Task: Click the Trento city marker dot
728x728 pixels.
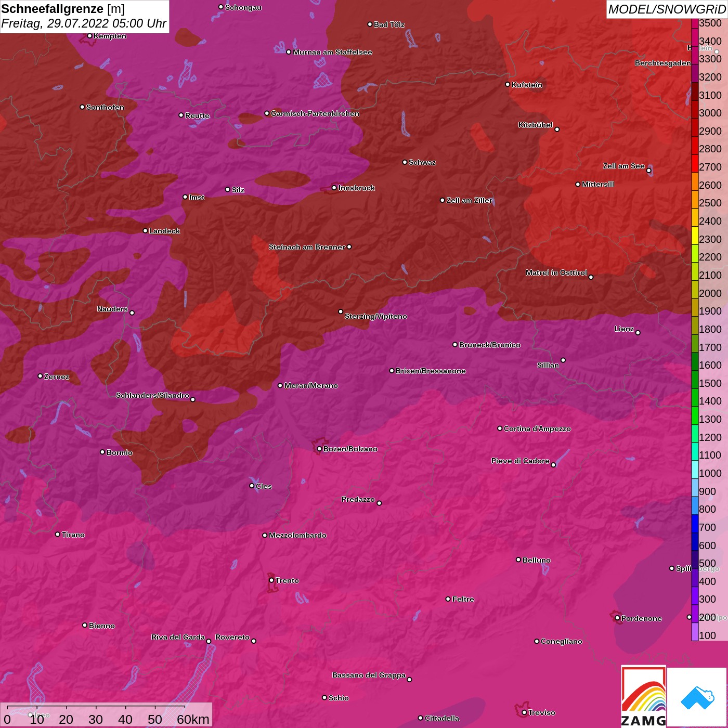Action: 271,580
